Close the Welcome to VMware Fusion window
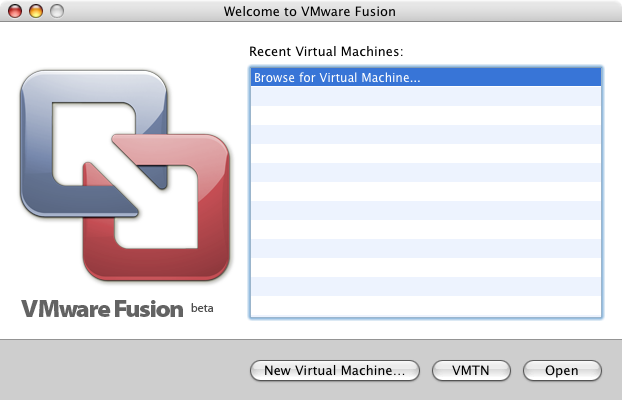Screen dimensions: 622x400 pyautogui.click(x=15, y=11)
